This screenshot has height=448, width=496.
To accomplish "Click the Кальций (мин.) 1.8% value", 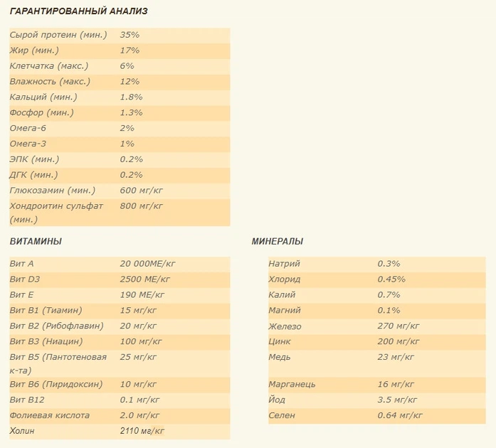I will click(131, 97).
